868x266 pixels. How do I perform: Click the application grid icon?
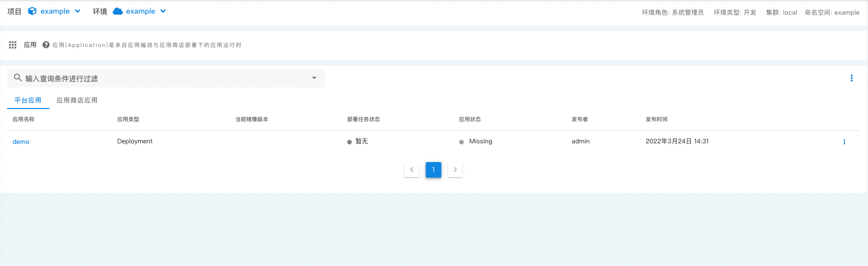[13, 45]
